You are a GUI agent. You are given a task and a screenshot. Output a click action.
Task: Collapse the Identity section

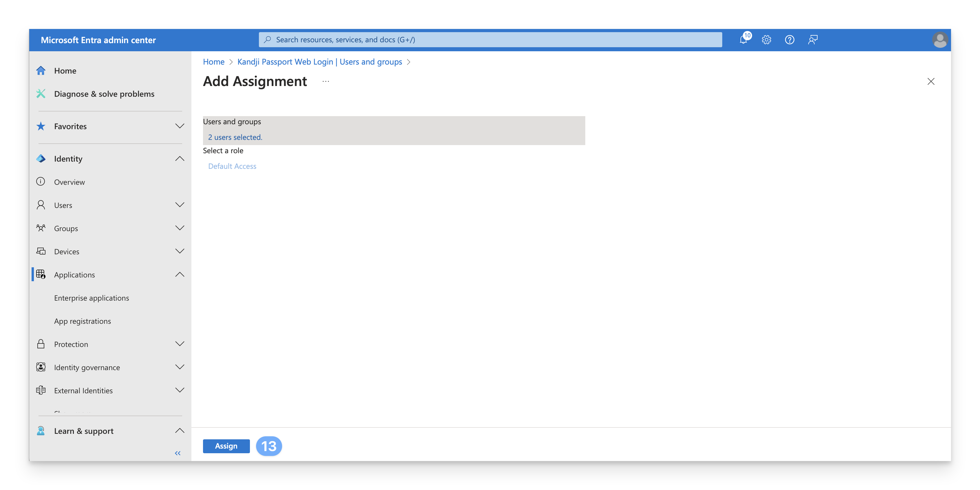pos(180,159)
